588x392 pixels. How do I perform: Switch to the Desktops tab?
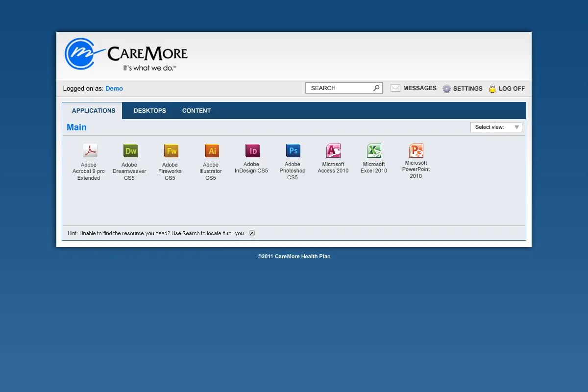pyautogui.click(x=150, y=111)
